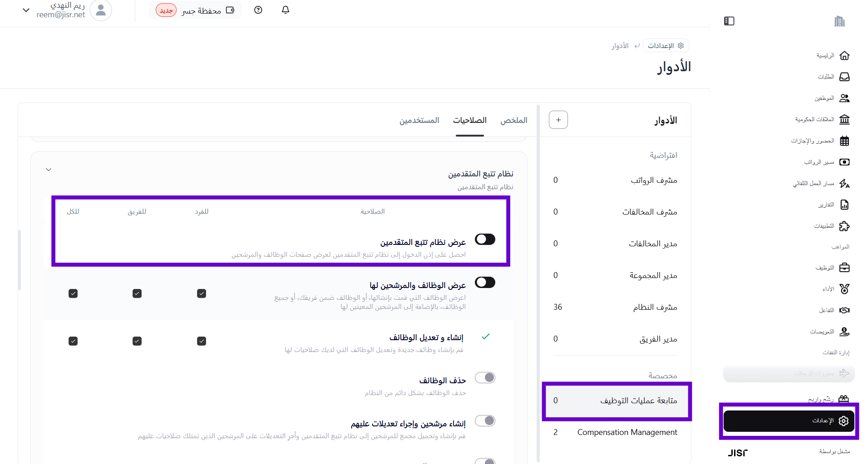Switch to the الملخص tab
The height and width of the screenshot is (464, 868).
pos(513,120)
